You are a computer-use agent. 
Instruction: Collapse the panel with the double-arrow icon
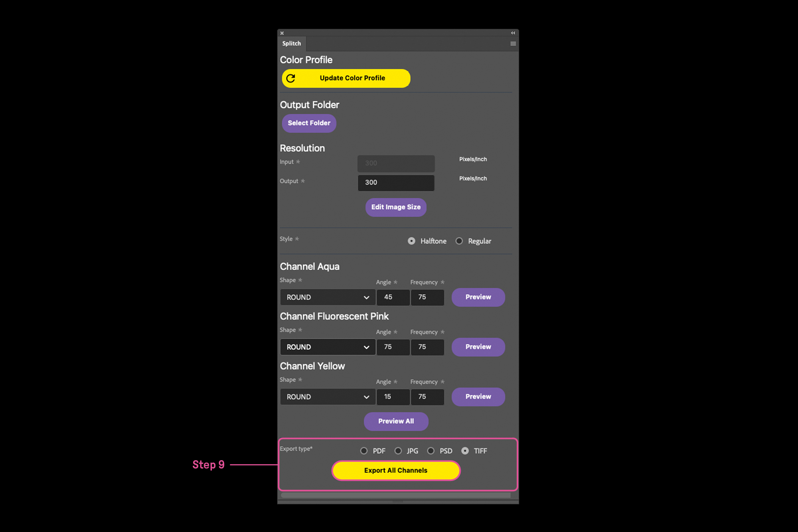pos(513,33)
